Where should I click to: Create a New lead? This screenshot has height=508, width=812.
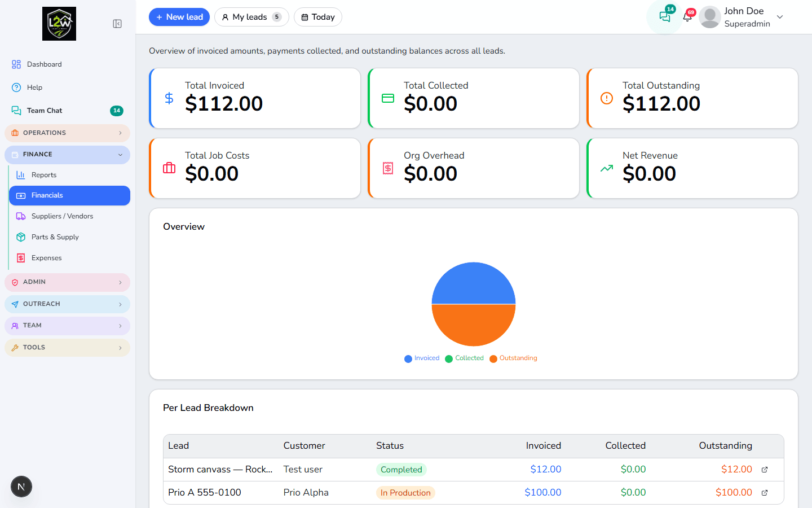(179, 17)
